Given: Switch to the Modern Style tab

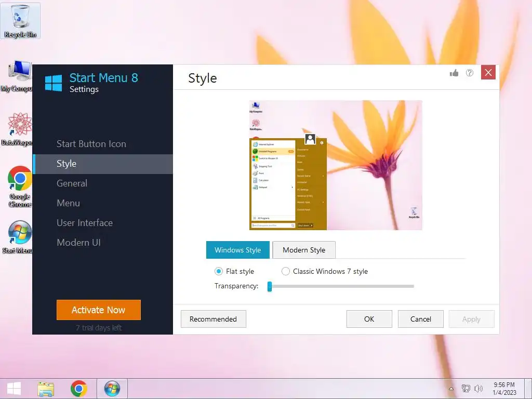Looking at the screenshot, I should click(x=304, y=250).
